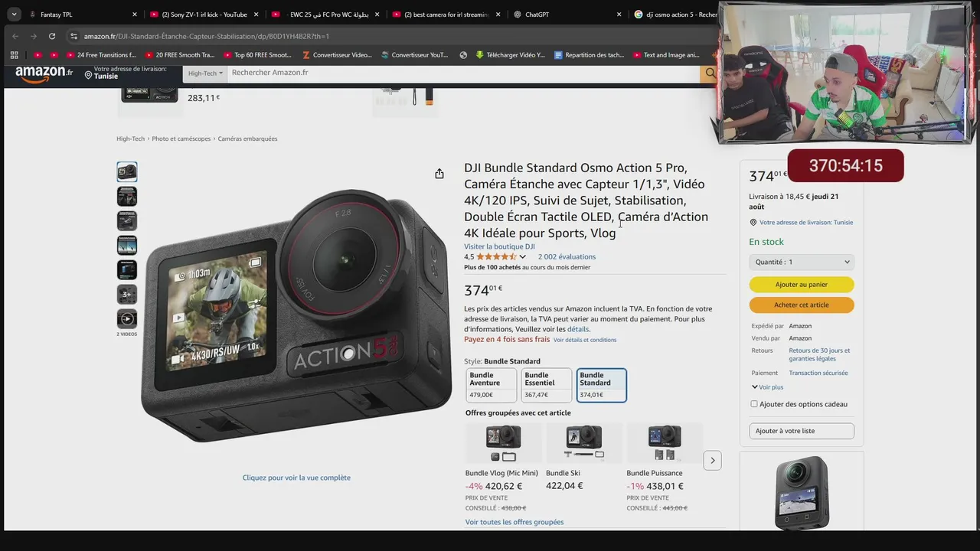This screenshot has width=980, height=551.
Task: Open the Caméras embarquées breadcrumb
Action: [x=247, y=139]
